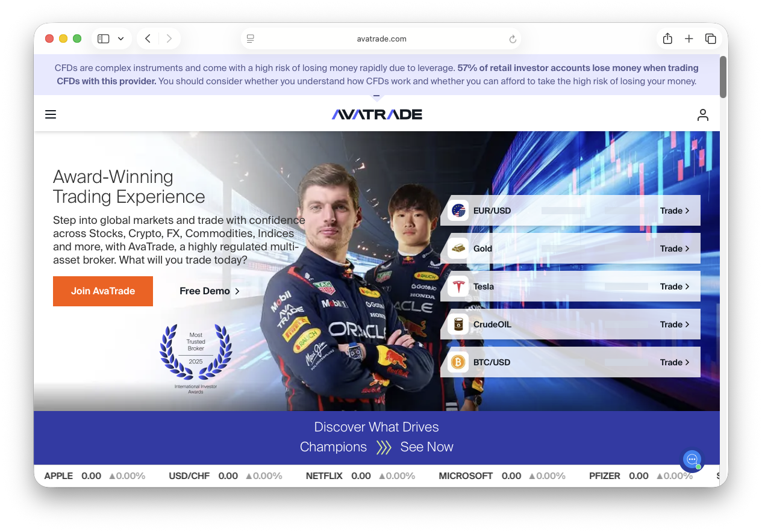Click the AvaTrade logo
The height and width of the screenshot is (532, 762).
click(376, 114)
